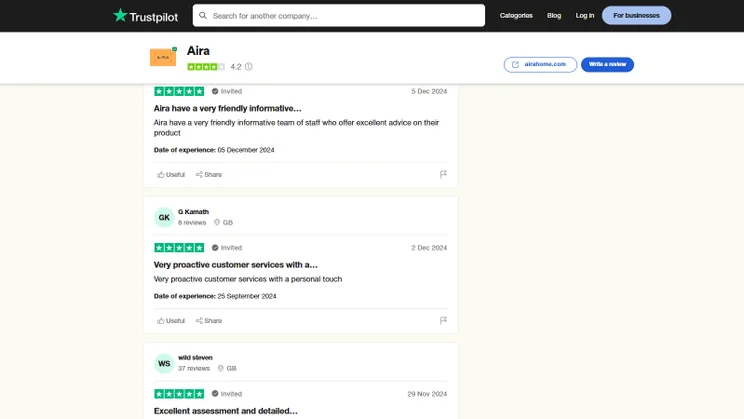This screenshot has height=419, width=744.
Task: Open review 'Very proactive customer services with a…'
Action: 236,265
